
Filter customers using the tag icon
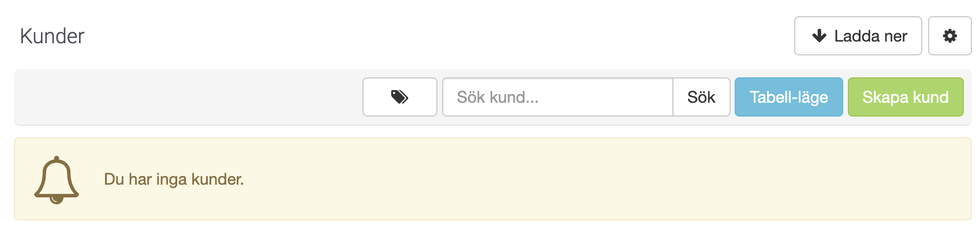pyautogui.click(x=400, y=97)
